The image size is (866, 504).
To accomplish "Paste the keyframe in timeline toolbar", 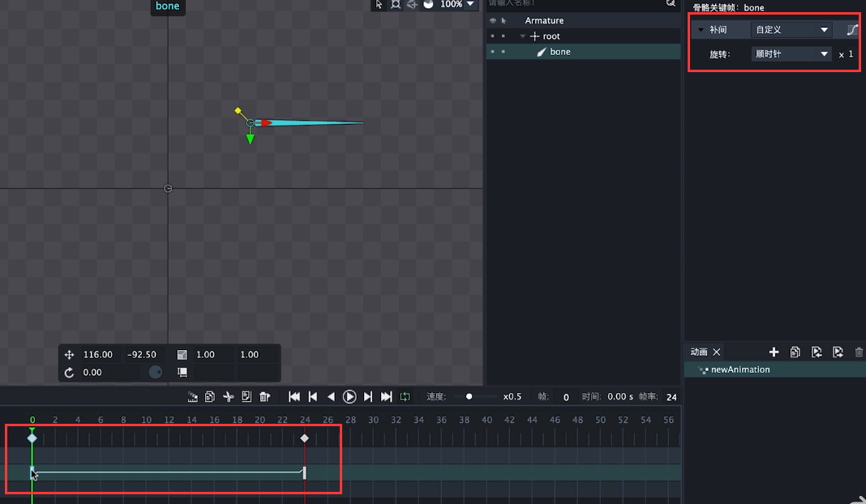I will pyautogui.click(x=247, y=396).
